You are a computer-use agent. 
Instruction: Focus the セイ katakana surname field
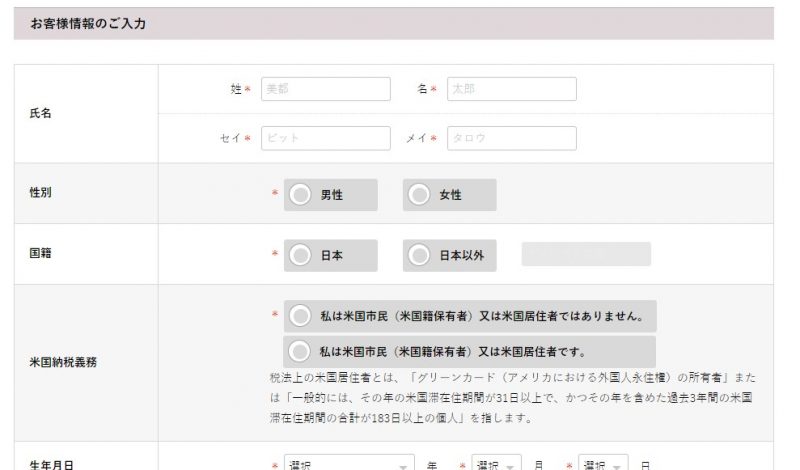tap(325, 138)
